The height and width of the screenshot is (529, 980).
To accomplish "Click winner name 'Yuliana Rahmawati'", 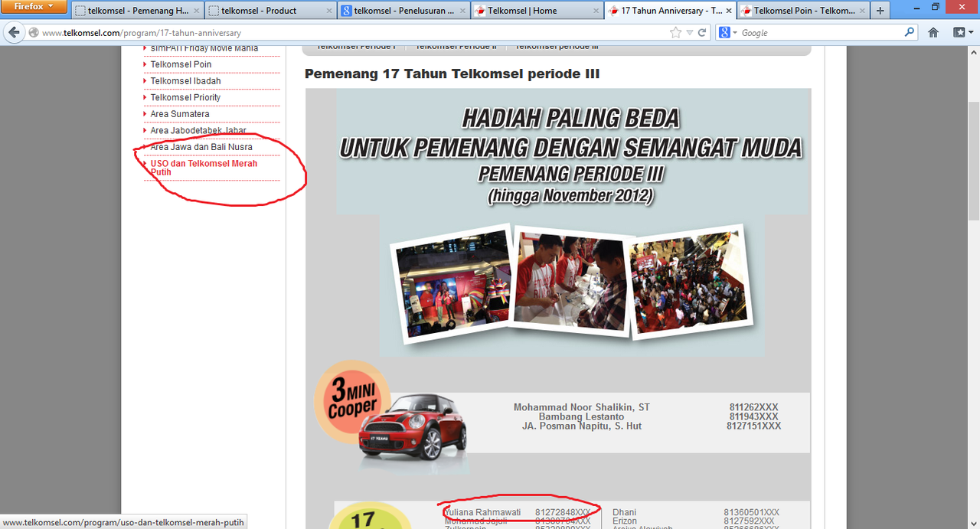I will (x=482, y=512).
